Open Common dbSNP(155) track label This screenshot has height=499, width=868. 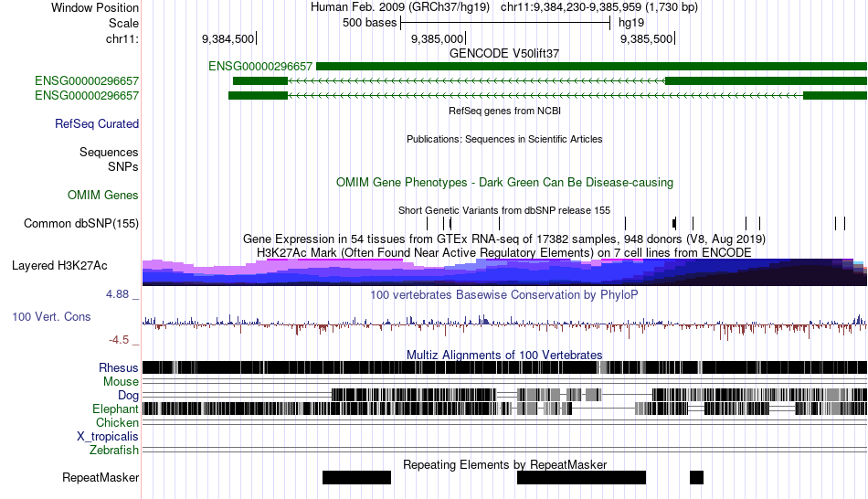click(81, 223)
